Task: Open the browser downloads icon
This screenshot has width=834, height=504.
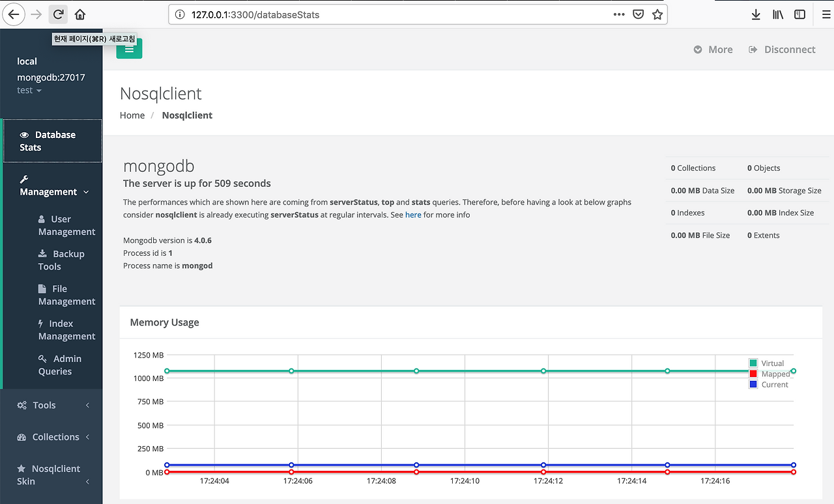Action: pos(756,14)
